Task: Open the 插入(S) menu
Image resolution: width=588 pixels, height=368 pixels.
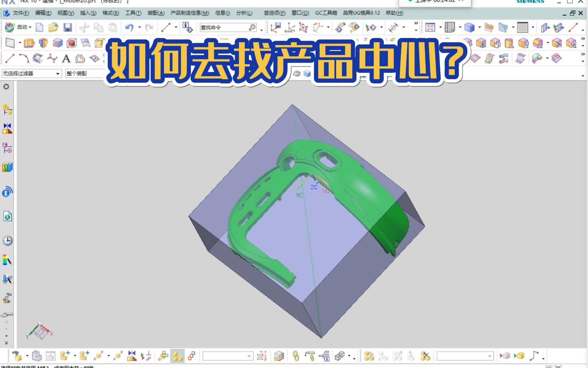Action: click(88, 13)
